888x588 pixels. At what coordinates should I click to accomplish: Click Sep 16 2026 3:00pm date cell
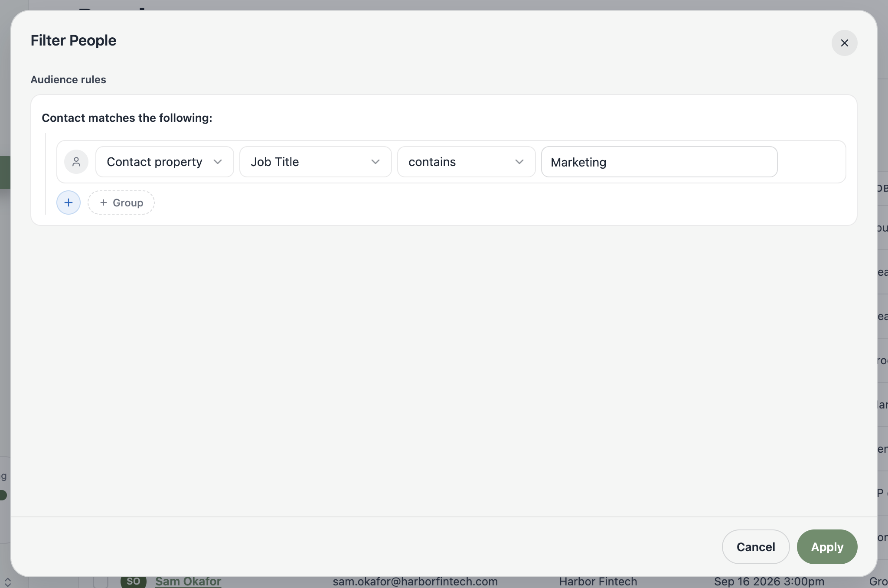click(769, 581)
